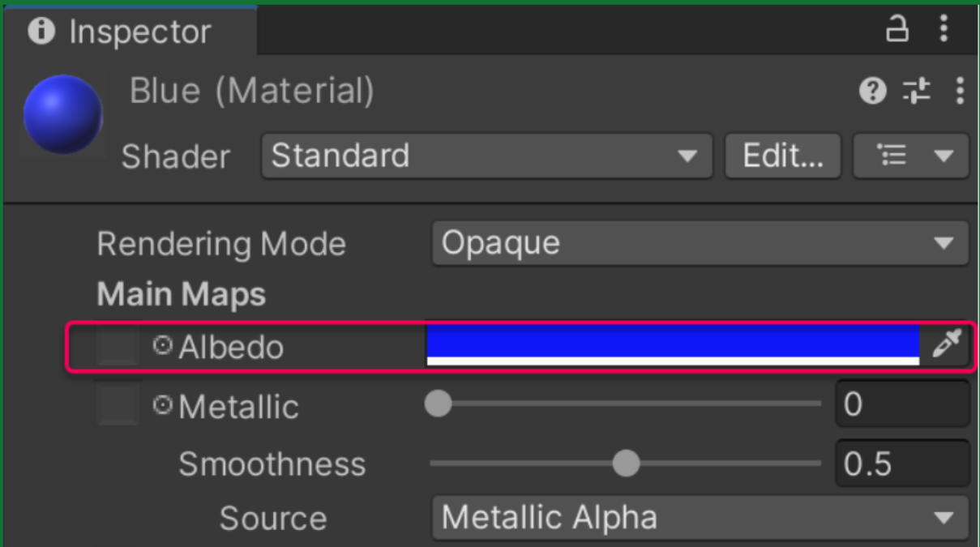Open the Inspector tab kebab menu
Viewport: 980px width, 547px height.
coord(944,29)
